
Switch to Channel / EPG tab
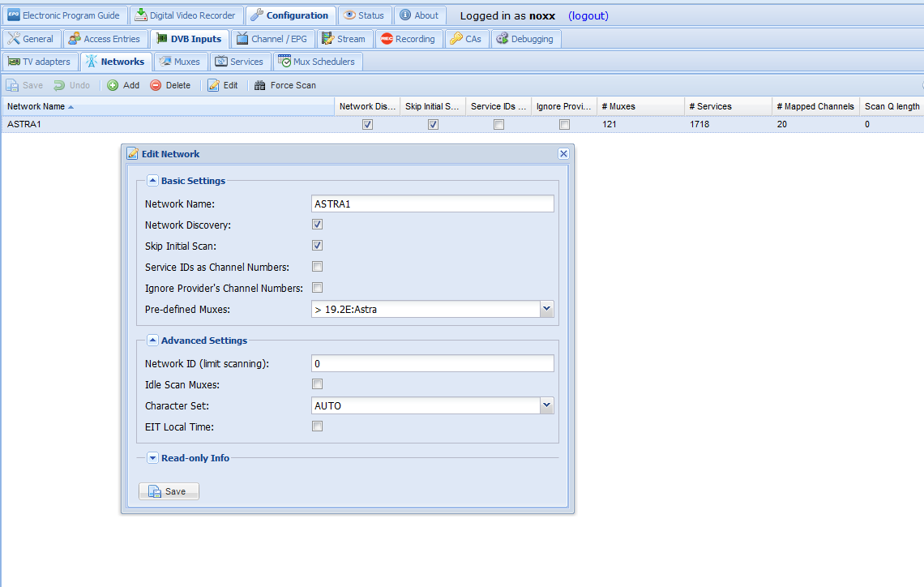[272, 39]
